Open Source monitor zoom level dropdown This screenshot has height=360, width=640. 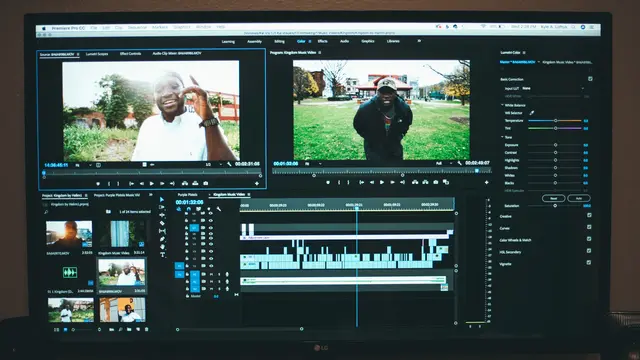click(83, 165)
